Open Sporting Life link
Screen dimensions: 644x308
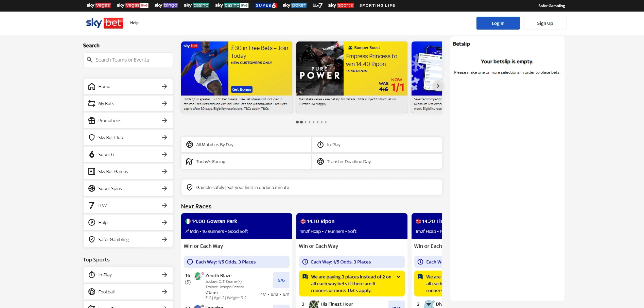[377, 5]
